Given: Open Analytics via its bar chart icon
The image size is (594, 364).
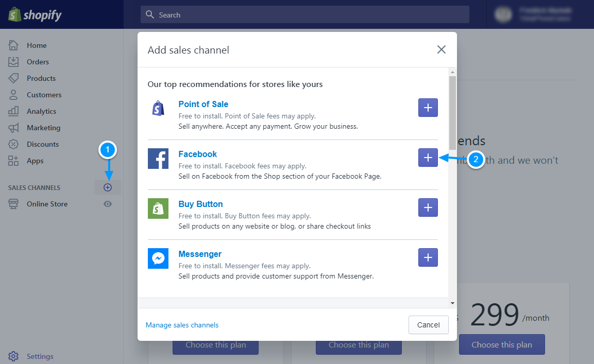Looking at the screenshot, I should click(13, 111).
